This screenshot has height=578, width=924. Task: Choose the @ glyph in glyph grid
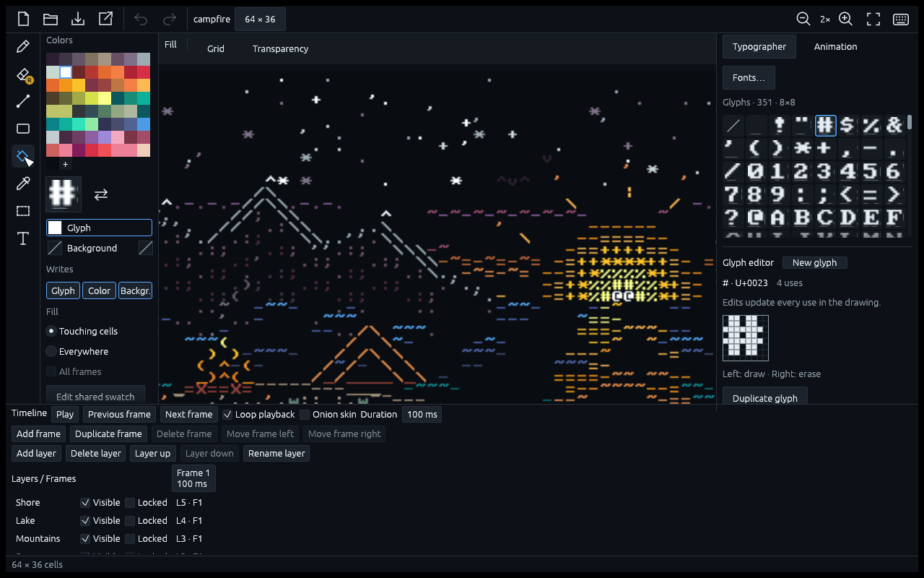point(756,217)
